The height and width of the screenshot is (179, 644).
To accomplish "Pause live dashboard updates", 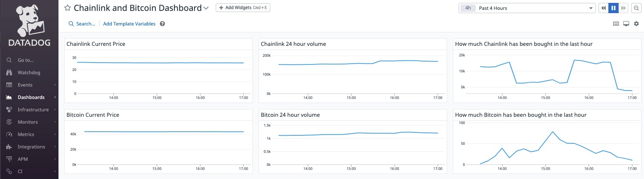I will [x=613, y=8].
